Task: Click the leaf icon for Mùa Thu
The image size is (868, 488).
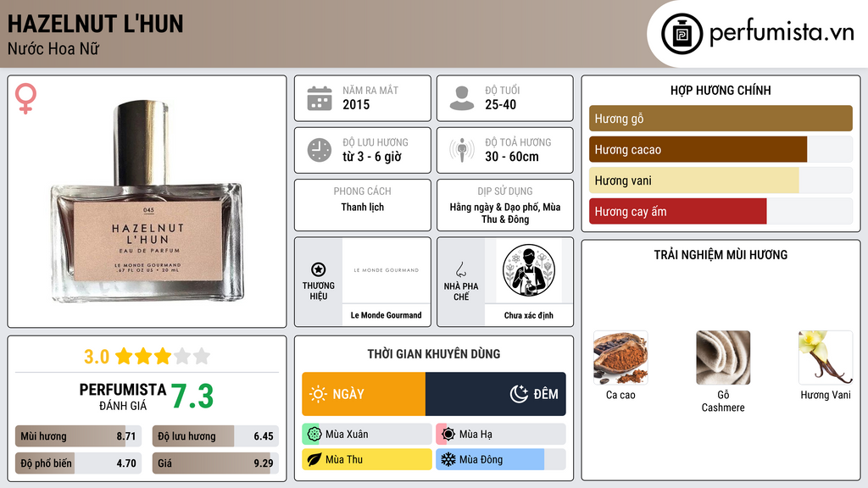Action: point(314,459)
